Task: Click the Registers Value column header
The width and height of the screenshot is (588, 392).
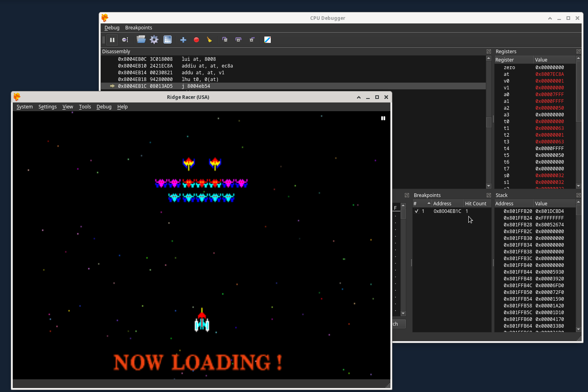Action: click(x=554, y=60)
